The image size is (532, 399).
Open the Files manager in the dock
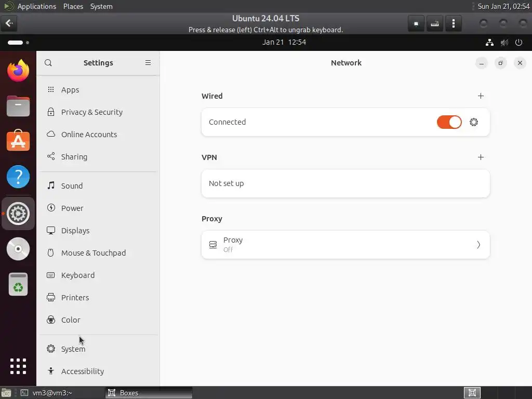18,106
